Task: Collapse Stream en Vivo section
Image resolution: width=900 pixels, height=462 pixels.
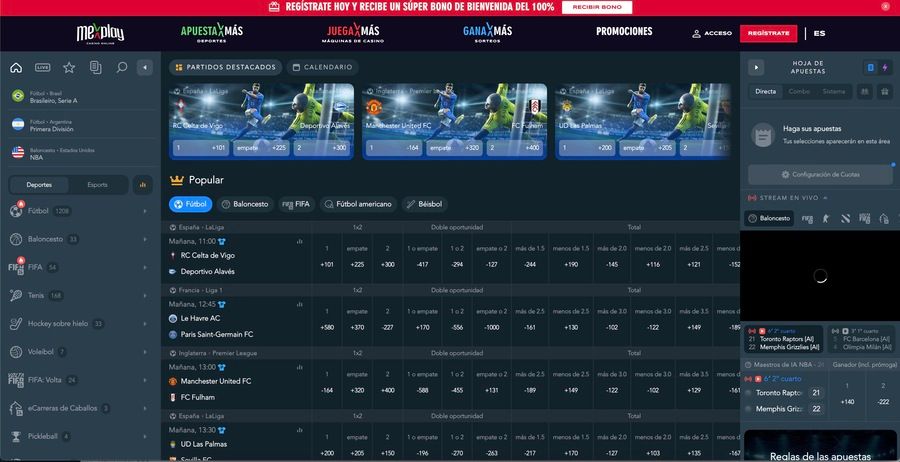Action: (x=825, y=198)
